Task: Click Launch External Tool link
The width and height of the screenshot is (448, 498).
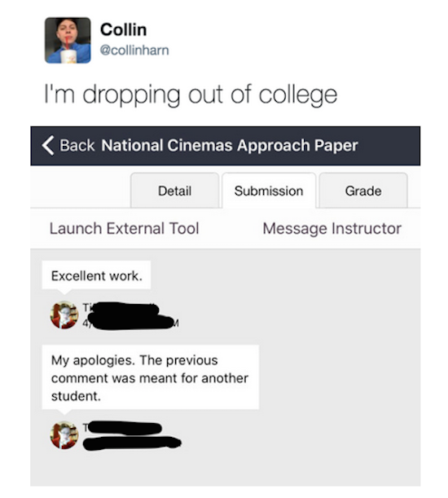Action: pos(124,228)
